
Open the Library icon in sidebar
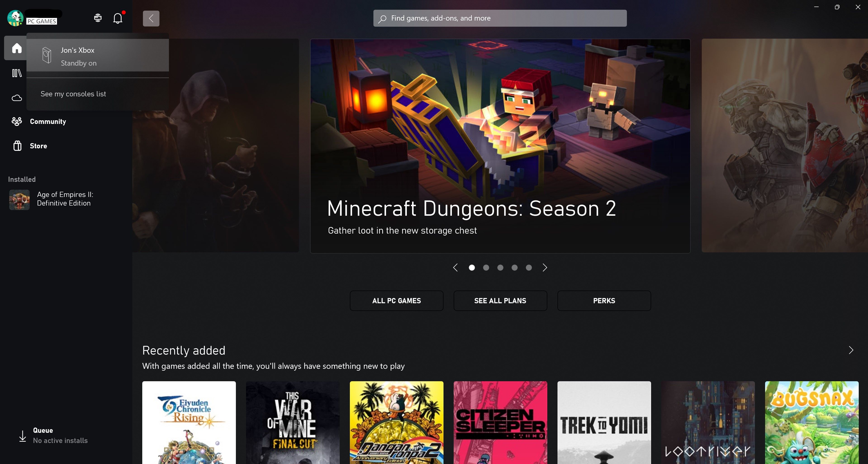(17, 73)
